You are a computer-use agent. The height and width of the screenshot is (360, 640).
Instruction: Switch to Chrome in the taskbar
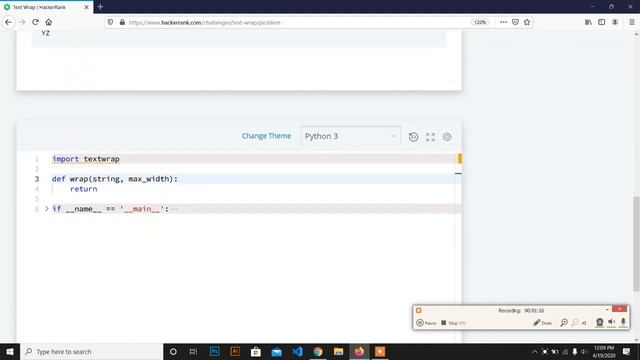click(318, 351)
